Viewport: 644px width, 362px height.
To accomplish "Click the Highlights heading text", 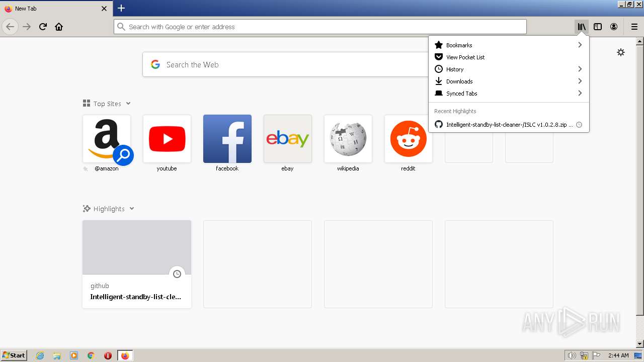I will click(x=109, y=209).
